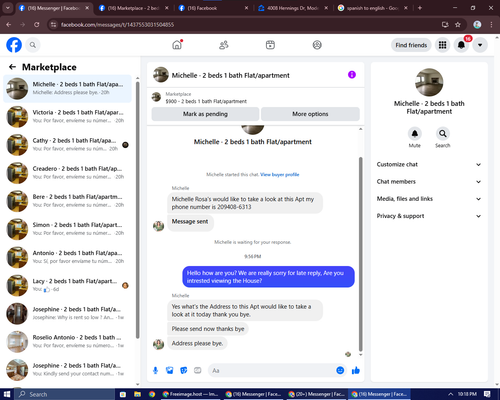
Task: Open the Creadero conversation in list
Action: (x=68, y=173)
